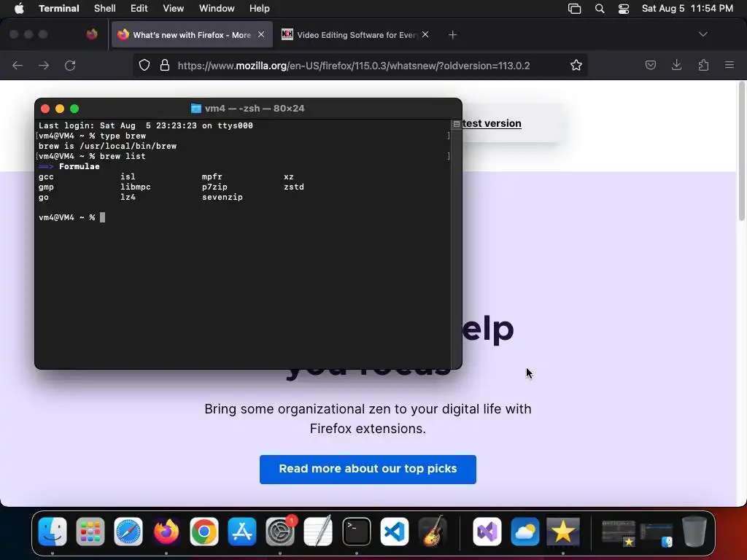Open Safari from the Dock
The height and width of the screenshot is (560, 747).
pyautogui.click(x=128, y=532)
